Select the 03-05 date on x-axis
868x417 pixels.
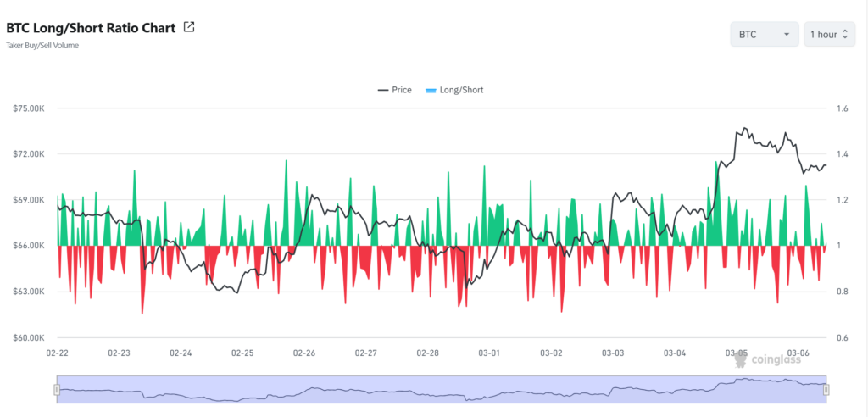737,353
